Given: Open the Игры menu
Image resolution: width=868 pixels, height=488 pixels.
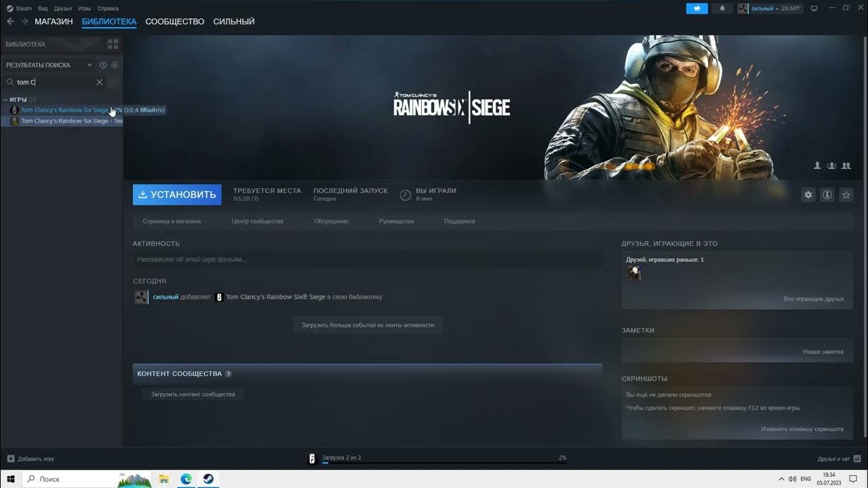Looking at the screenshot, I should point(85,9).
